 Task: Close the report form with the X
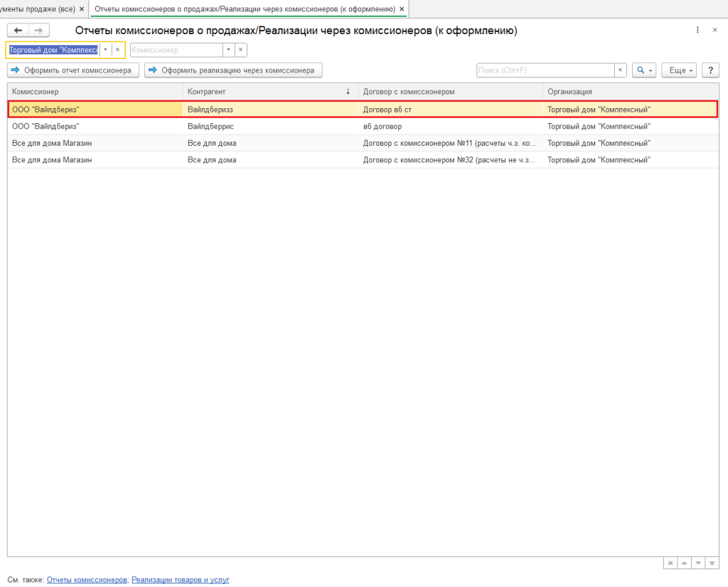pos(715,30)
